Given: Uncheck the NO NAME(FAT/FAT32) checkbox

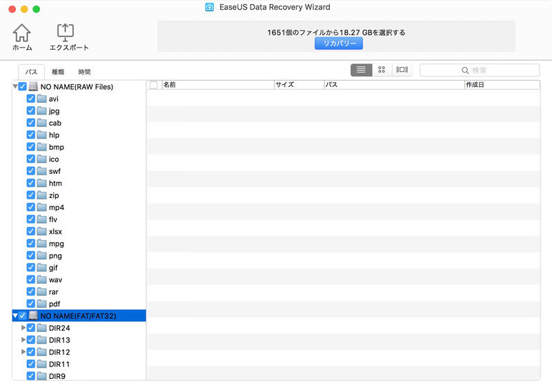Looking at the screenshot, I should [22, 315].
